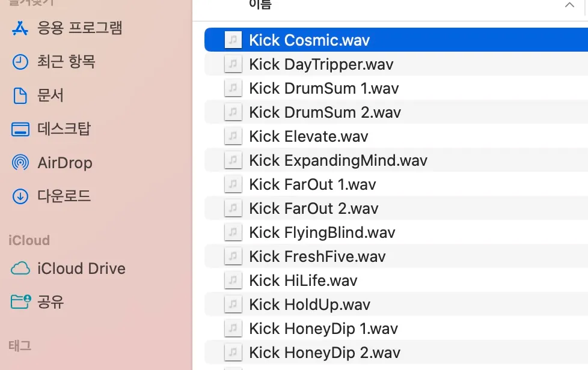Click the AirDrop sidebar icon
Image resolution: width=588 pixels, height=370 pixels.
tap(20, 163)
